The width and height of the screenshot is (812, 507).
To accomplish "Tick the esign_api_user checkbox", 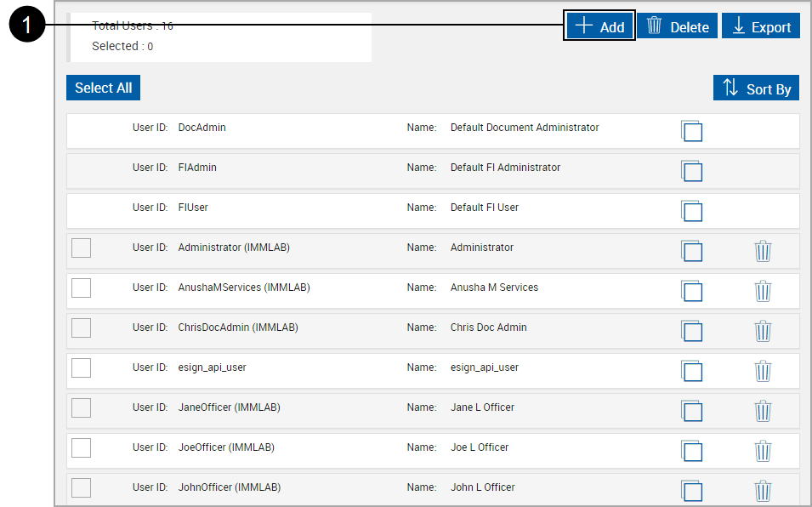I will pyautogui.click(x=81, y=367).
